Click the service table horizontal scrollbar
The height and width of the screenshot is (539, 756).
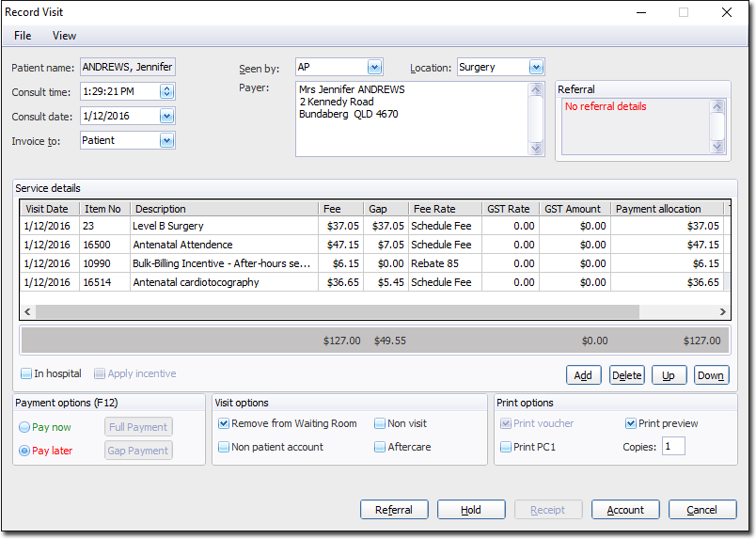coord(337,312)
